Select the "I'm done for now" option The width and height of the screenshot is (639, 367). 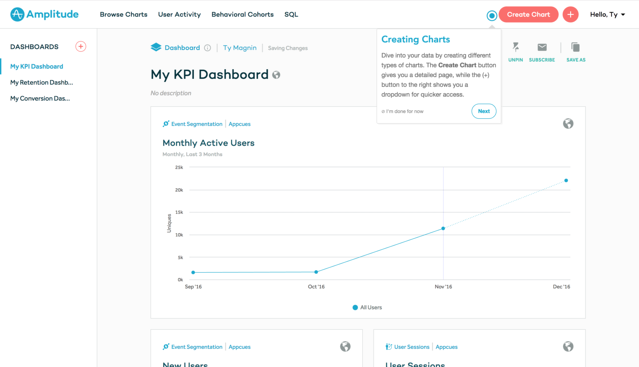click(x=403, y=111)
